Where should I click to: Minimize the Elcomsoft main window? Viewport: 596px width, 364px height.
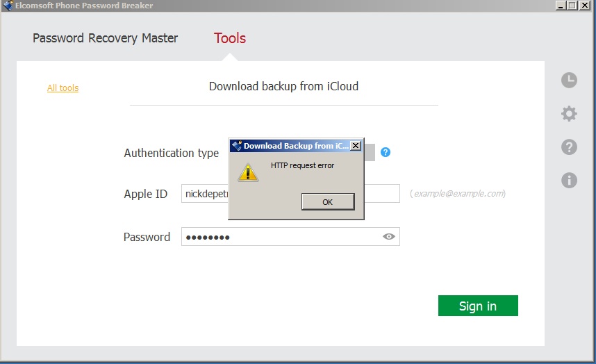coord(561,6)
